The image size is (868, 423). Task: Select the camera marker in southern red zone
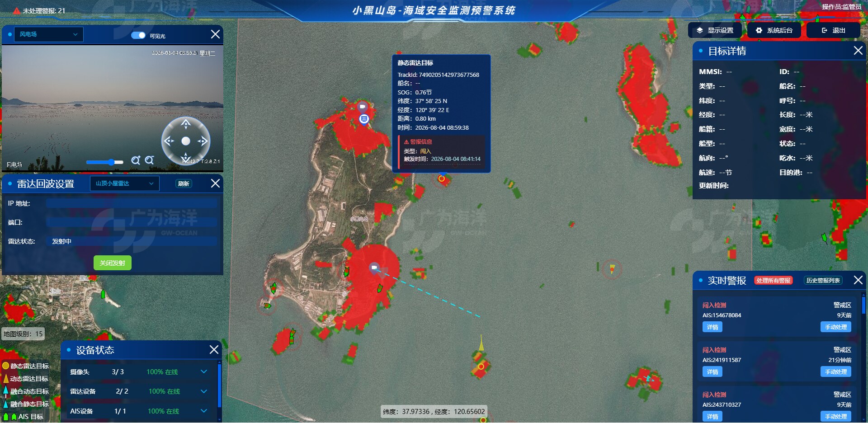[374, 268]
